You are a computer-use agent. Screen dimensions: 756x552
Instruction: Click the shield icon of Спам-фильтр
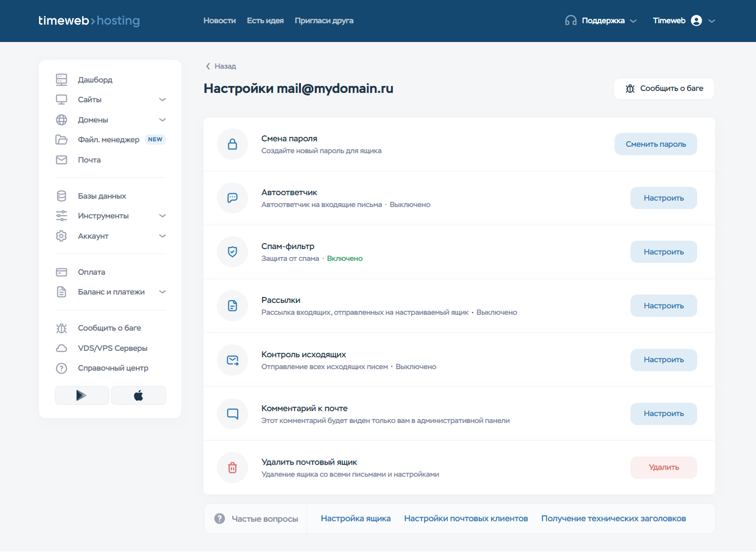click(x=232, y=252)
